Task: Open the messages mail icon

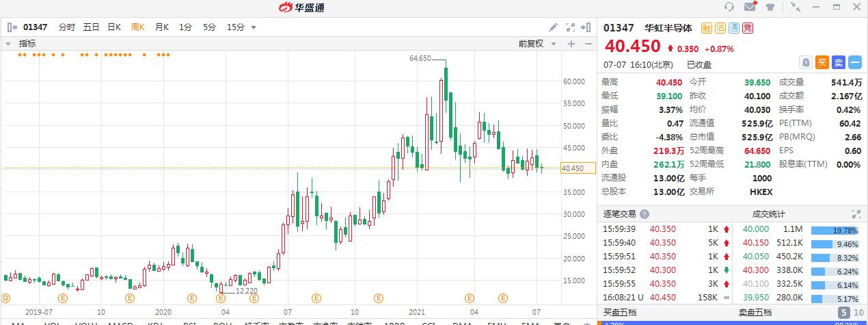Action: pyautogui.click(x=750, y=7)
